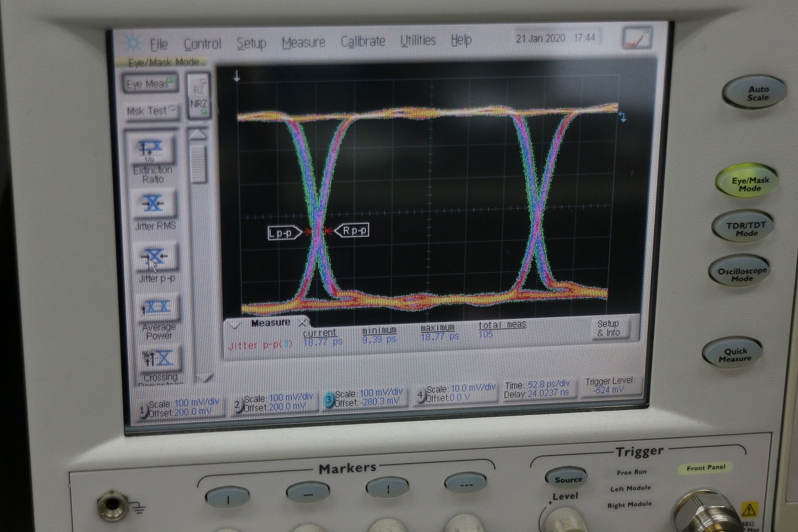The height and width of the screenshot is (532, 798).
Task: Open the Time and Delay settings button
Action: pos(540,389)
